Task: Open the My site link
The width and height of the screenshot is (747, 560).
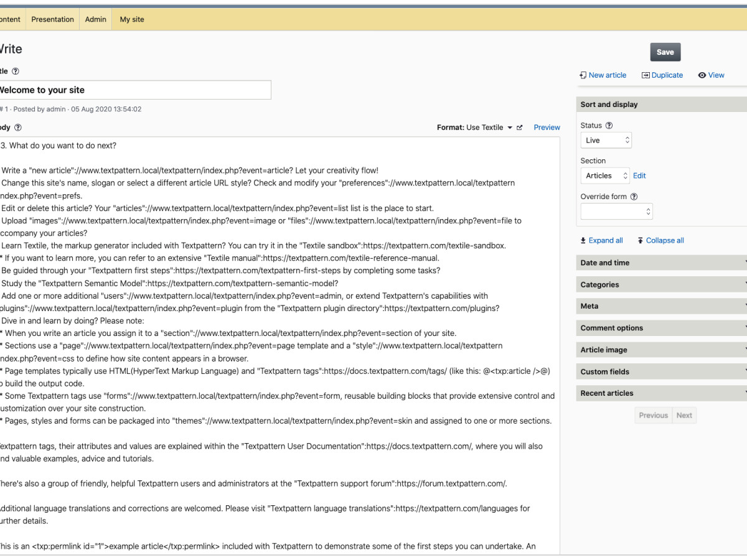Action: (x=132, y=19)
